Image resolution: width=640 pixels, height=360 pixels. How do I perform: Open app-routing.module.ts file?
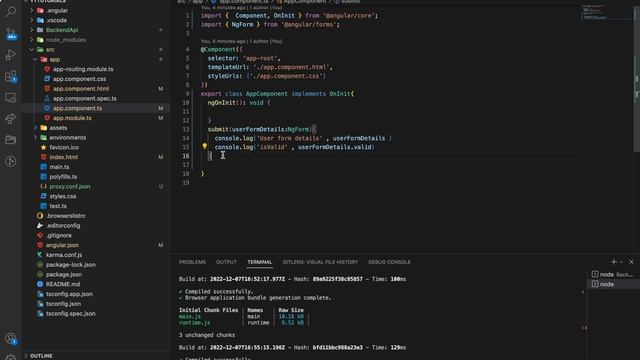pyautogui.click(x=83, y=69)
